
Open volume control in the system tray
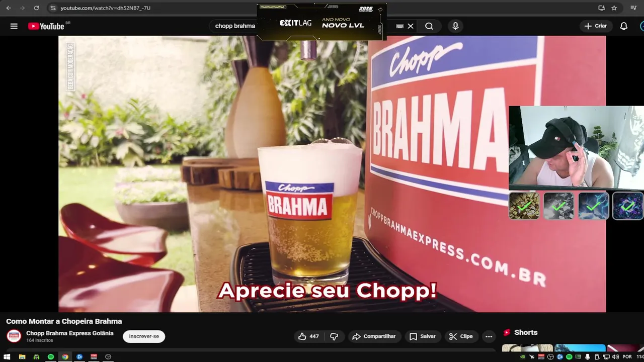pyautogui.click(x=616, y=357)
